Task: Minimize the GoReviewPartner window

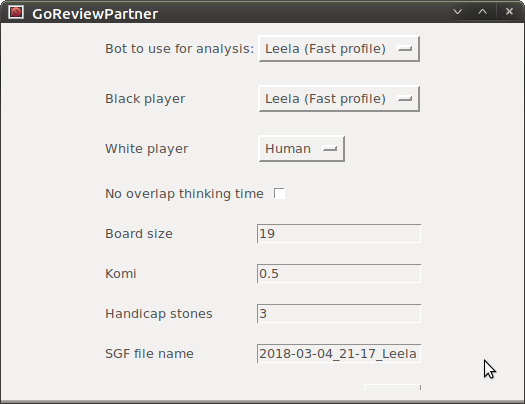Action: click(457, 12)
